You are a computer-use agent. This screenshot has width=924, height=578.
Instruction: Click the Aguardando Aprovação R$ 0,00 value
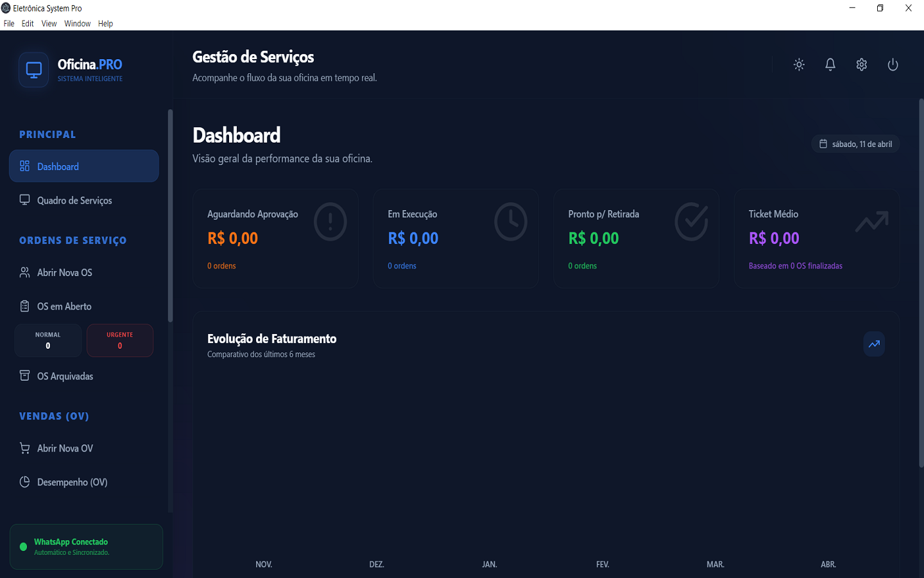(232, 238)
